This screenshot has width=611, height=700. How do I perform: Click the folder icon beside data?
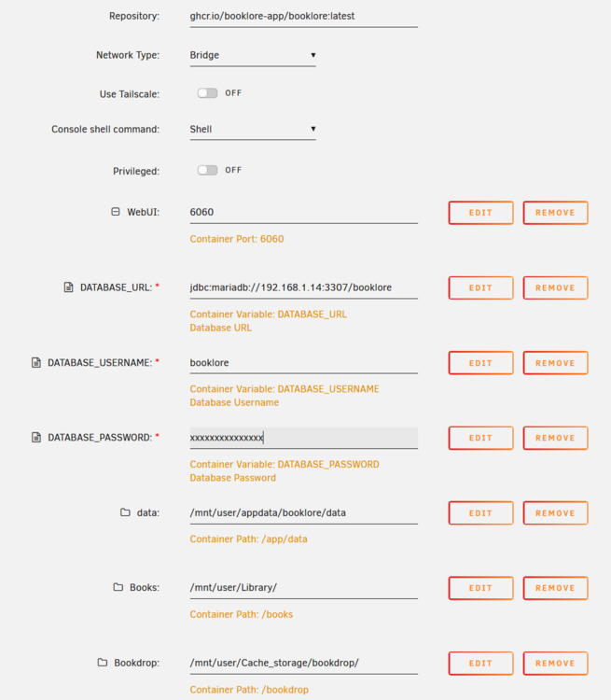pos(125,512)
